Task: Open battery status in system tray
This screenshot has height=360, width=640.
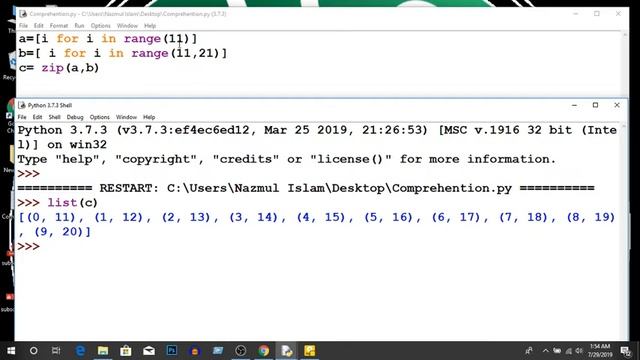Action: tap(557, 351)
